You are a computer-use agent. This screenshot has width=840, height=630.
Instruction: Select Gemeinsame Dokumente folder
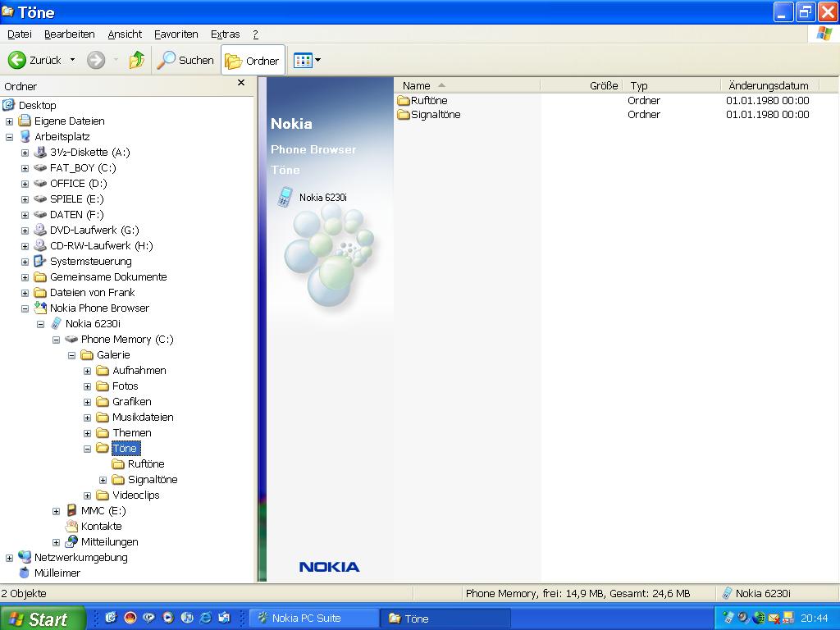[x=108, y=277]
